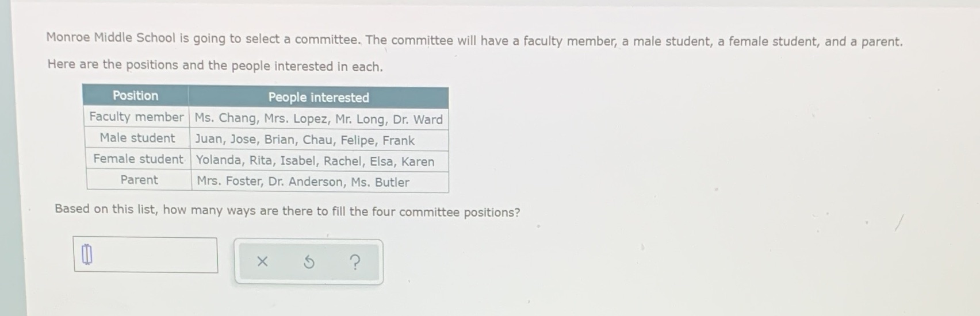The height and width of the screenshot is (316, 980).
Task: Click the name Karen in female students
Action: tap(418, 162)
